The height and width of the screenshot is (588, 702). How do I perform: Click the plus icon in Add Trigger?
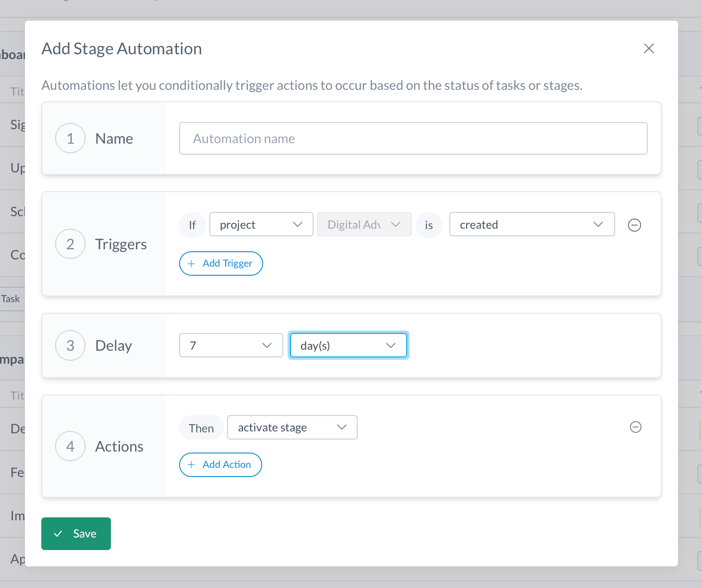point(191,264)
